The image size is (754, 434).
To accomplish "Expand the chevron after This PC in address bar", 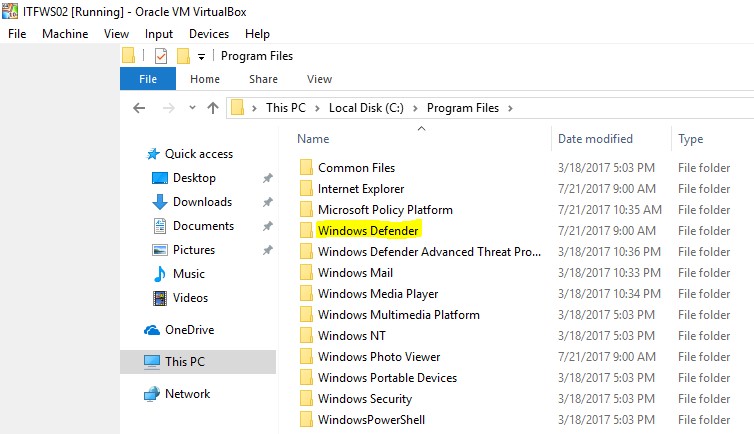I will (x=317, y=108).
